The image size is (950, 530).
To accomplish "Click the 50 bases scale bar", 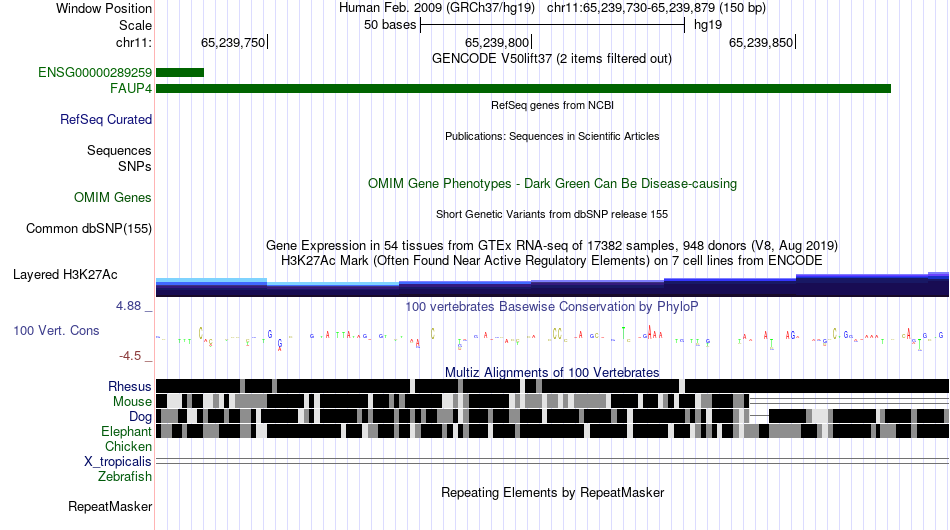I will [x=553, y=25].
